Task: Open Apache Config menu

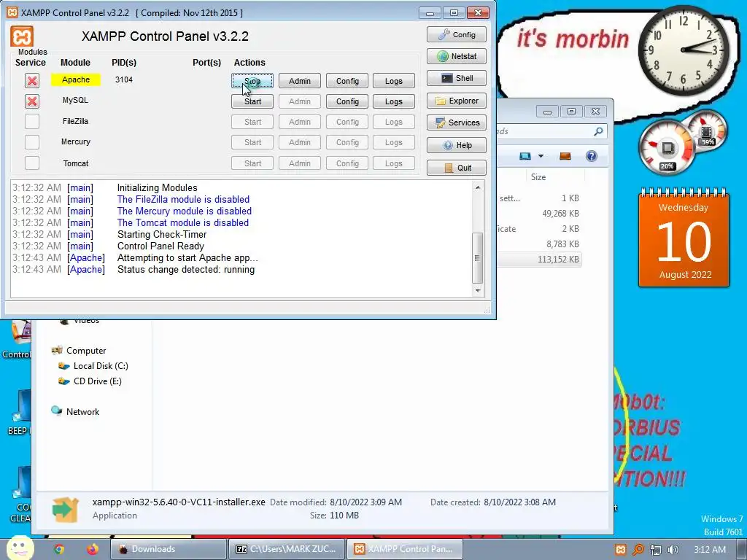Action: (347, 81)
